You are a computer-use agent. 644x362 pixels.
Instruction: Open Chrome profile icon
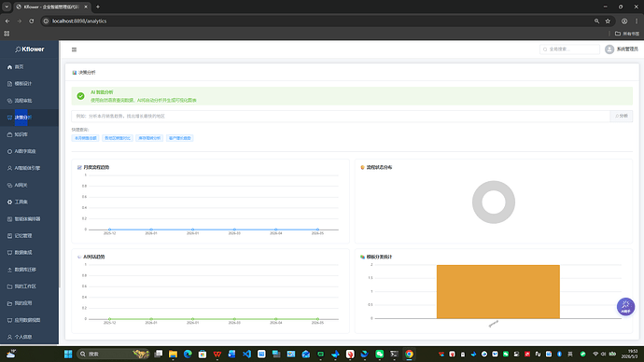click(x=624, y=21)
